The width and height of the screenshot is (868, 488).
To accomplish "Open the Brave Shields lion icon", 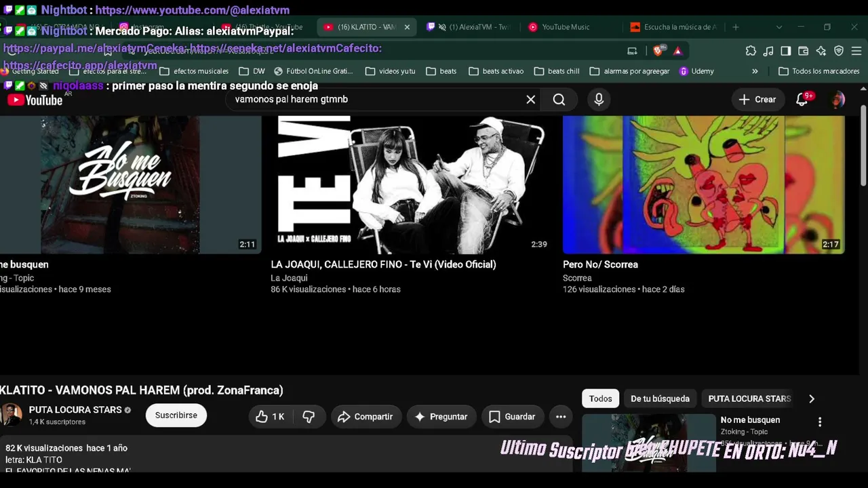I will click(x=658, y=51).
